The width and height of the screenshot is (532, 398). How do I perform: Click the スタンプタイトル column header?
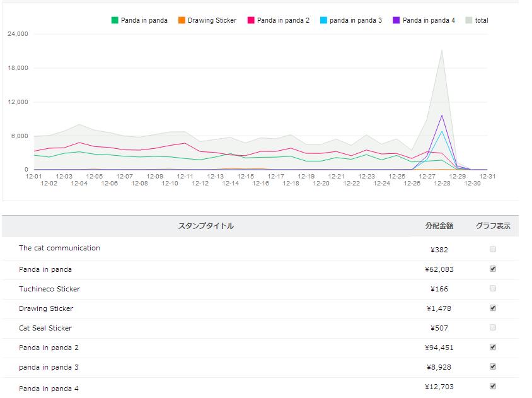click(205, 226)
